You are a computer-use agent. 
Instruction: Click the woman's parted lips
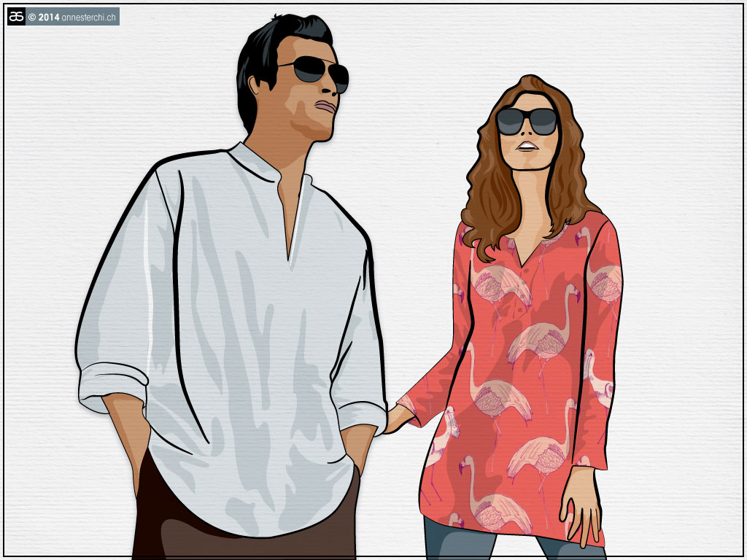click(x=527, y=146)
